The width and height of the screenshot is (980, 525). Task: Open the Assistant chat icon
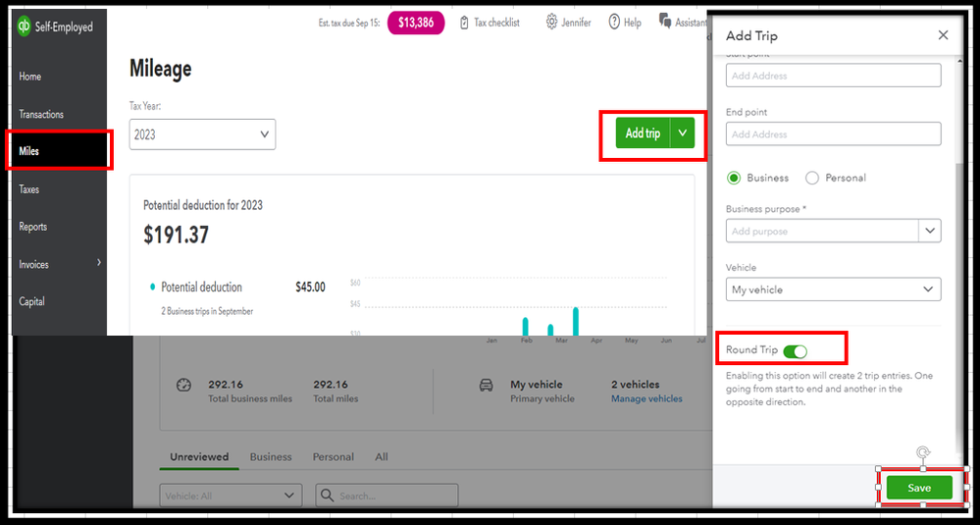point(665,20)
